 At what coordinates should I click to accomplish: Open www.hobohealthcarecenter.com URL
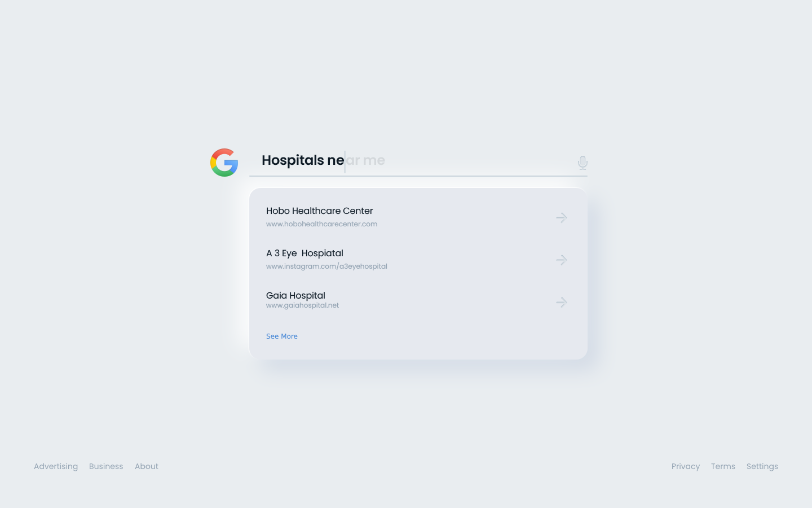tap(321, 224)
